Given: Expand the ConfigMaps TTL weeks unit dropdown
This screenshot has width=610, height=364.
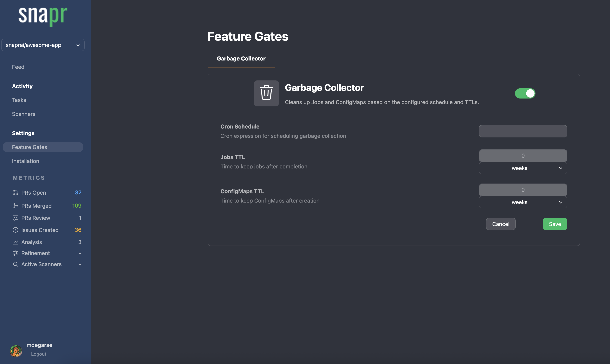Looking at the screenshot, I should click(x=523, y=202).
